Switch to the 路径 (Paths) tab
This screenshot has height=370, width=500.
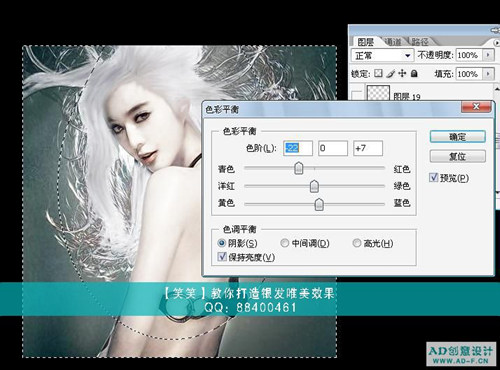click(x=420, y=42)
